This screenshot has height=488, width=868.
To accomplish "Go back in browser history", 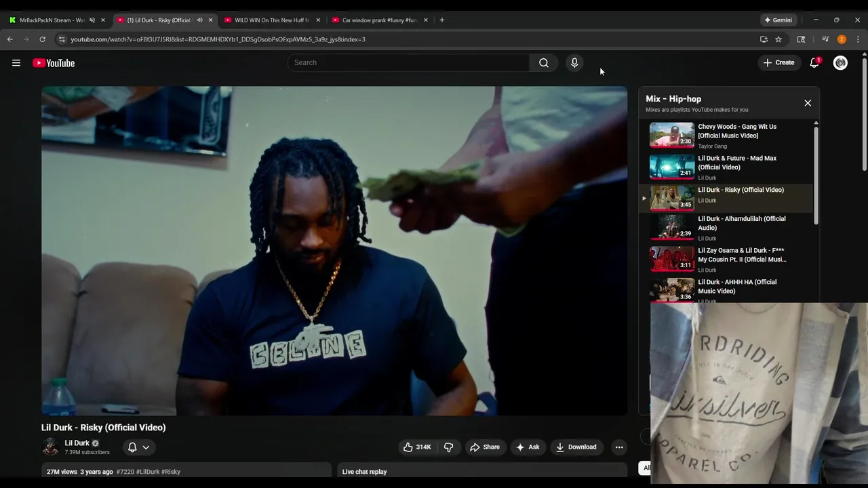I will tap(10, 39).
